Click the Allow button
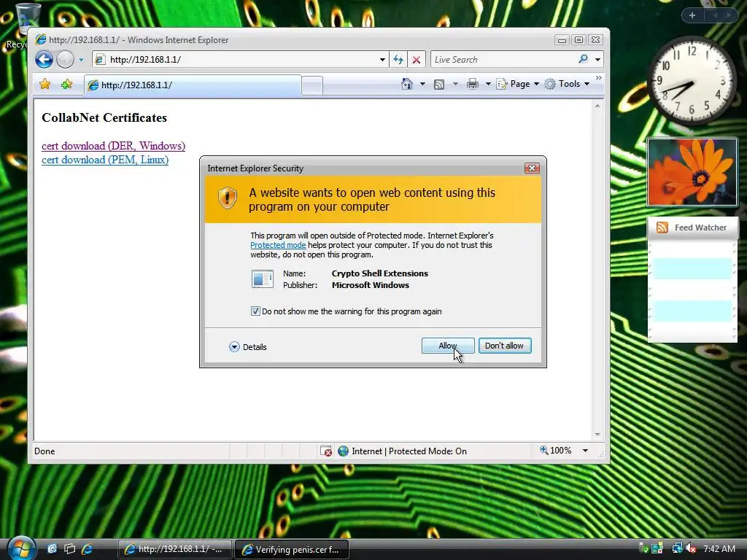This screenshot has width=747, height=560. (x=448, y=346)
